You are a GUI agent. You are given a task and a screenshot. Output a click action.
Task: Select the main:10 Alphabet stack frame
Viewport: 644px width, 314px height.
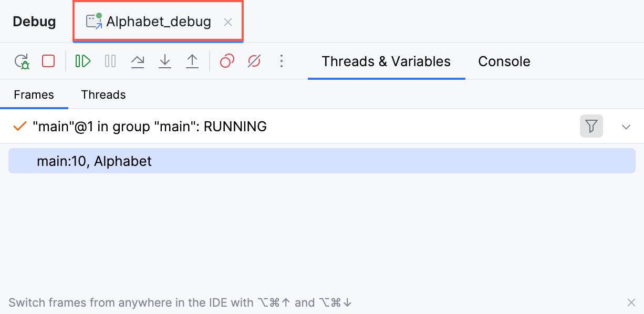[x=95, y=161]
